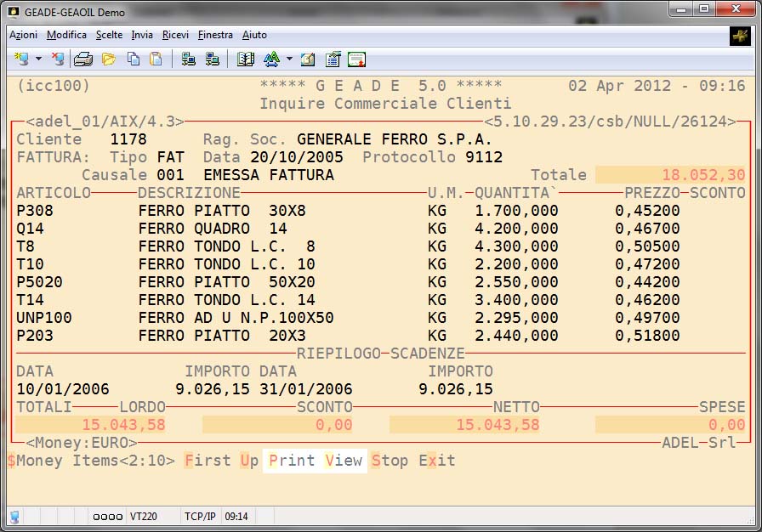Viewport: 762px width, 532px height.
Task: Click the printer icon in toolbar
Action: point(82,59)
